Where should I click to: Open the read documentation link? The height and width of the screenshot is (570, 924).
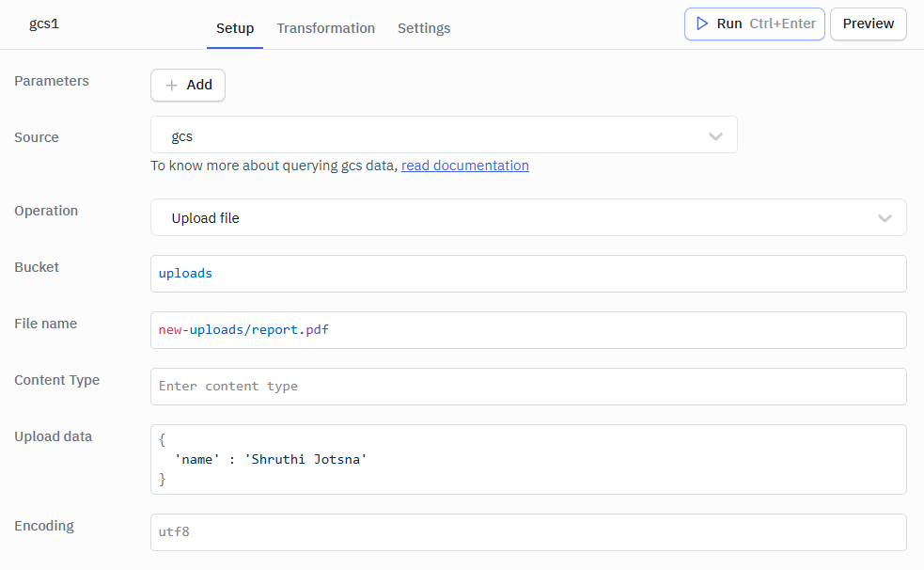point(464,166)
